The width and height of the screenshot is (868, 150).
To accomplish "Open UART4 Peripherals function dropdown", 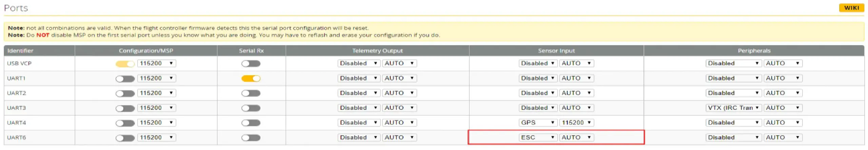I will pos(734,122).
